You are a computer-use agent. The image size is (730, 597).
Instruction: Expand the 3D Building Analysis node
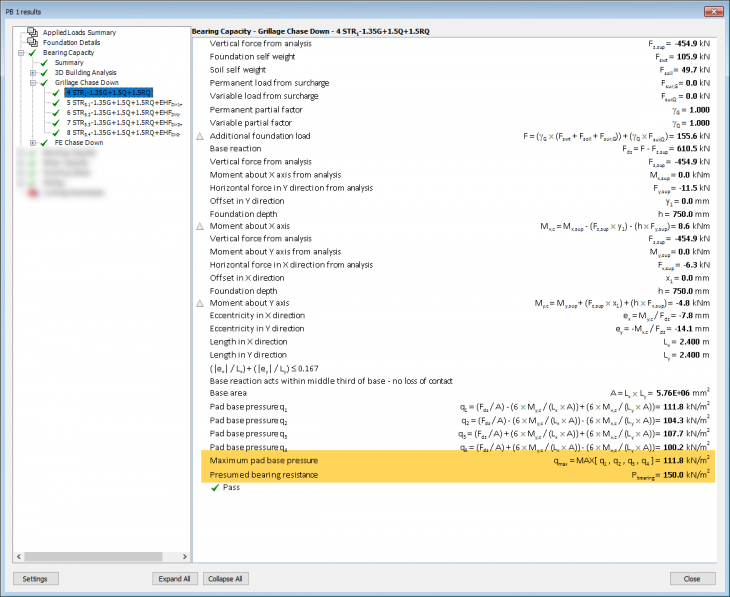click(33, 73)
